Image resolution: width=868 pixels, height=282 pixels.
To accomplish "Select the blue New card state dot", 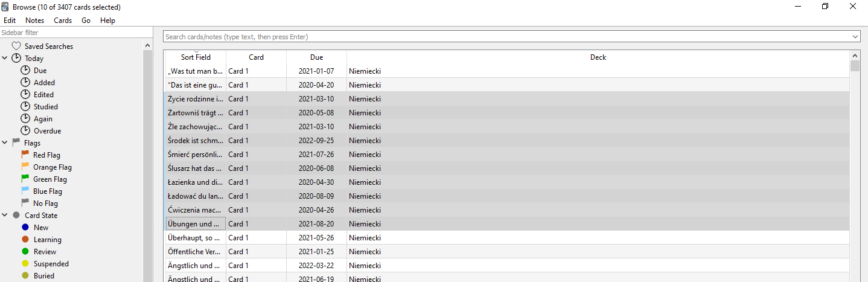I will 25,227.
